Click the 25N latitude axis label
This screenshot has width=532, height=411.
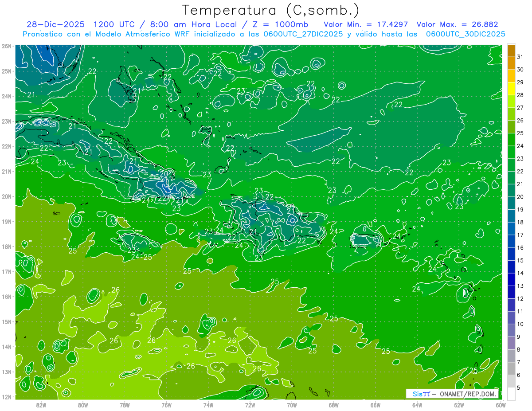tap(6, 71)
